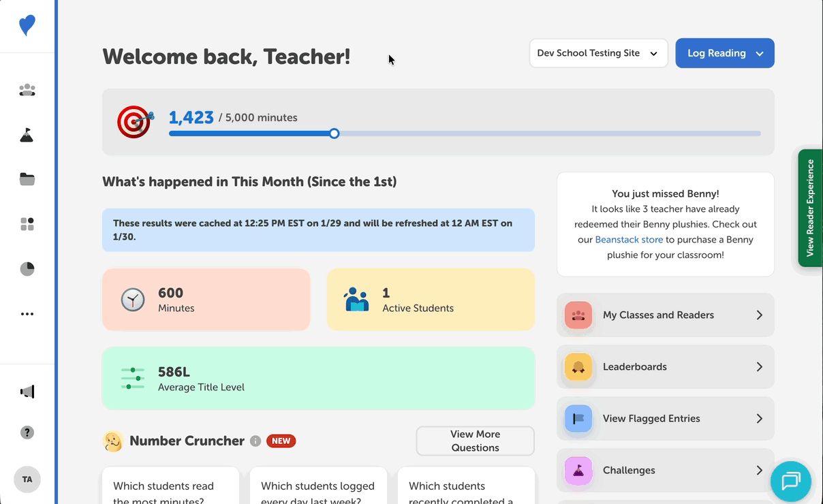
Task: Expand the Log Reading dropdown button
Action: [724, 53]
